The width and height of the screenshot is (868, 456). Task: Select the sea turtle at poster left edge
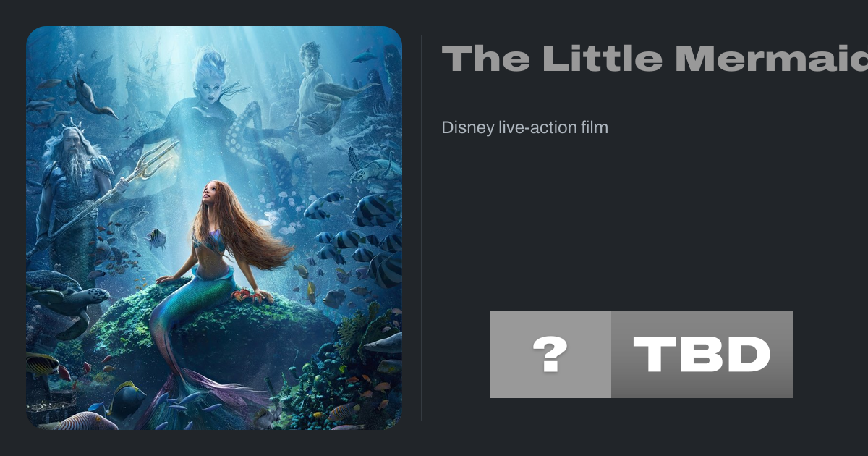coord(61,297)
